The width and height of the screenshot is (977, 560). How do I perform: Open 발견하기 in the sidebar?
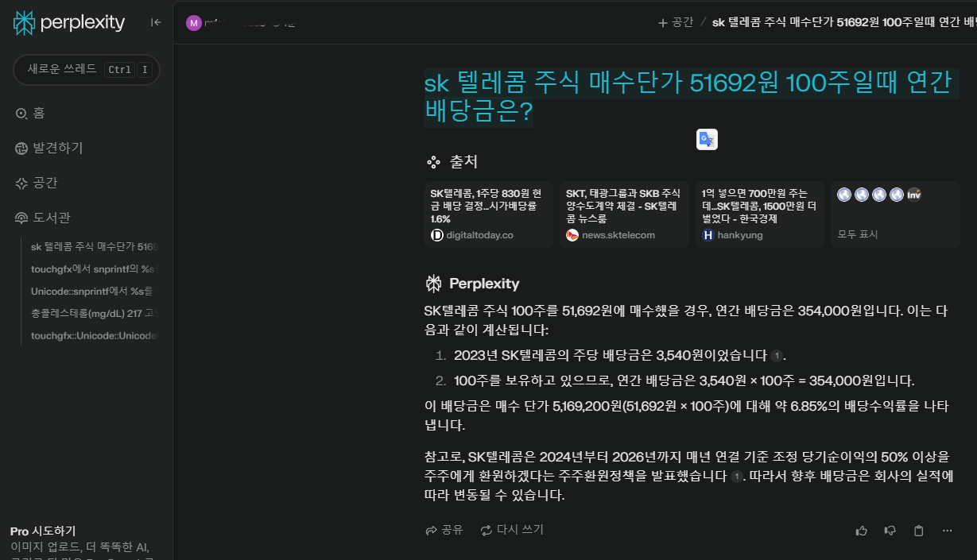tap(49, 148)
